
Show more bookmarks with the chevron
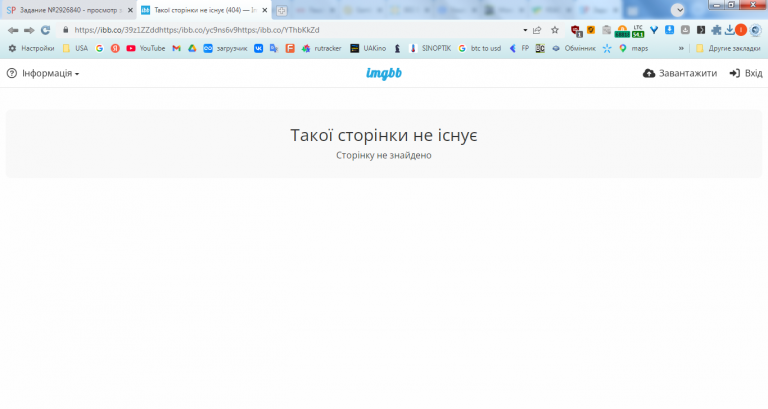tap(681, 48)
